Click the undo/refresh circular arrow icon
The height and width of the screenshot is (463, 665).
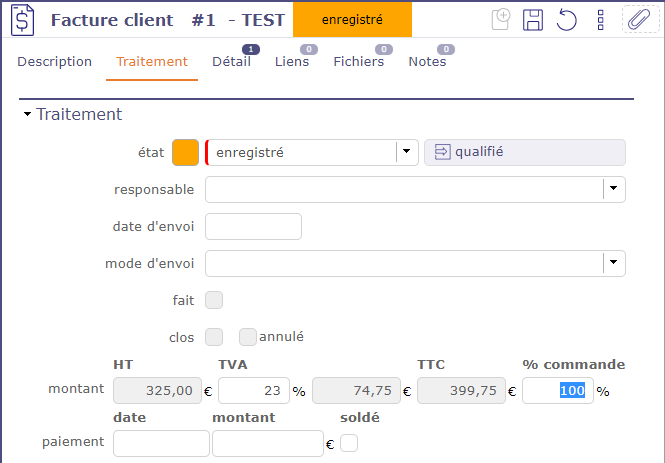click(x=567, y=20)
